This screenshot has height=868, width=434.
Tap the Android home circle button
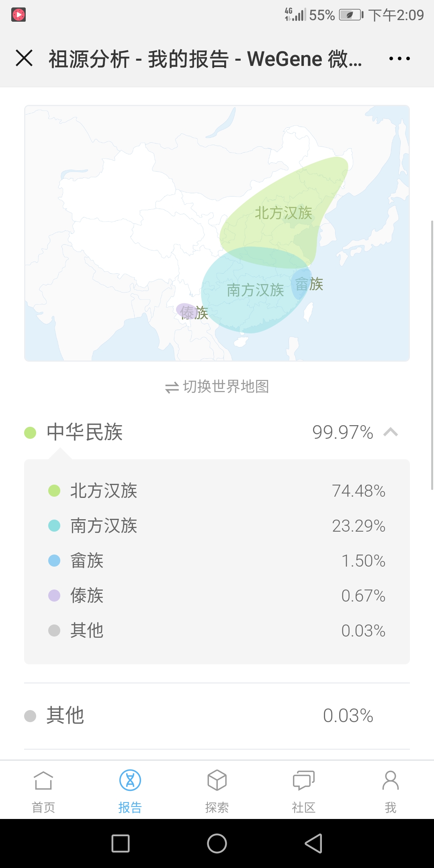(x=217, y=843)
